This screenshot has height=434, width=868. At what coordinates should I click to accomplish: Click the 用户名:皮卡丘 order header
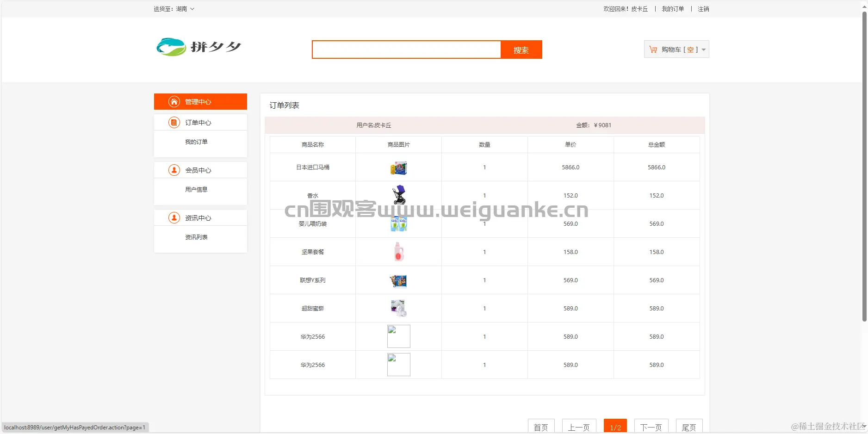click(374, 125)
